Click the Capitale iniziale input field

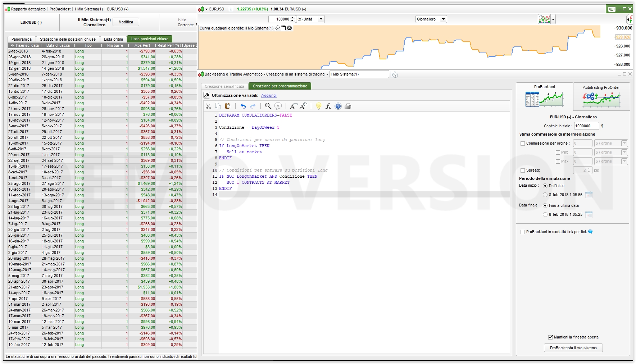click(x=586, y=126)
